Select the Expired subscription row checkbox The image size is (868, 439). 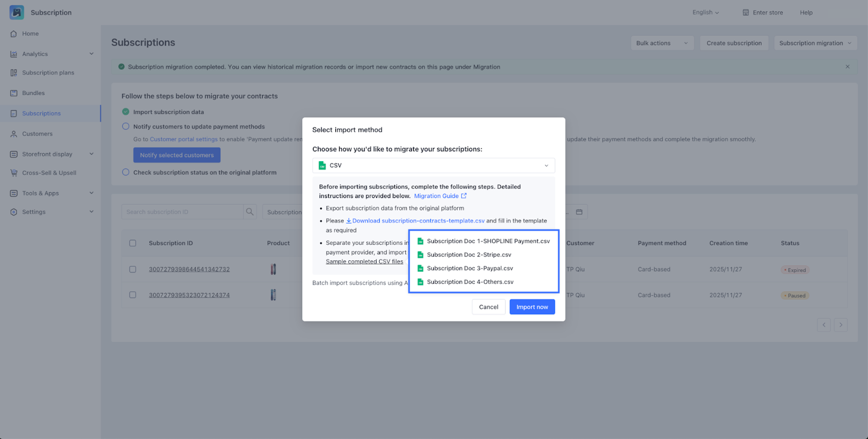tap(132, 269)
